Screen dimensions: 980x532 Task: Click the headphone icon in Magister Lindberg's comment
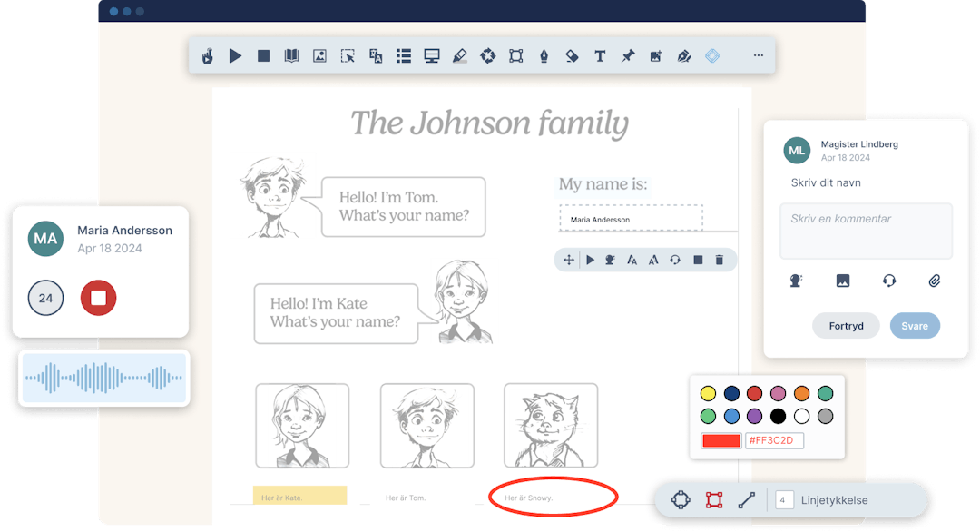point(889,281)
